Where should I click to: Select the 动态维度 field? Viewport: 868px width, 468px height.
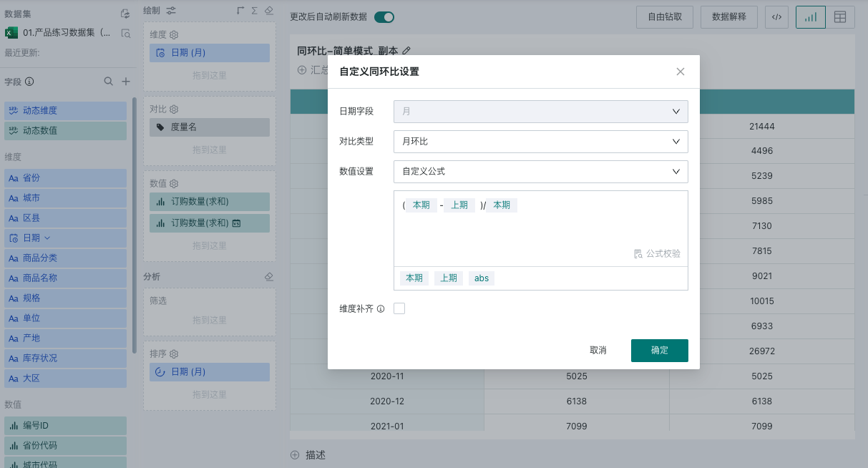pyautogui.click(x=65, y=111)
